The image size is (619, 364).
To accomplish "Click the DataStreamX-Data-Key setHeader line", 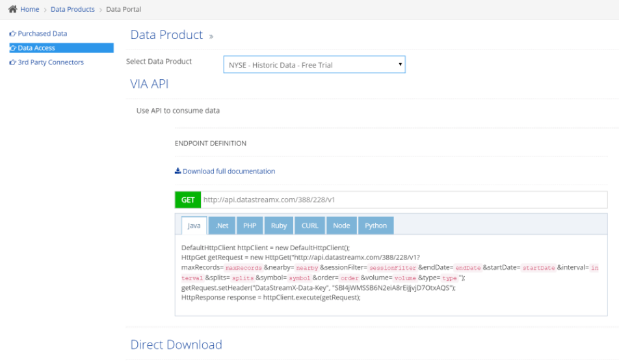I will click(x=319, y=288).
